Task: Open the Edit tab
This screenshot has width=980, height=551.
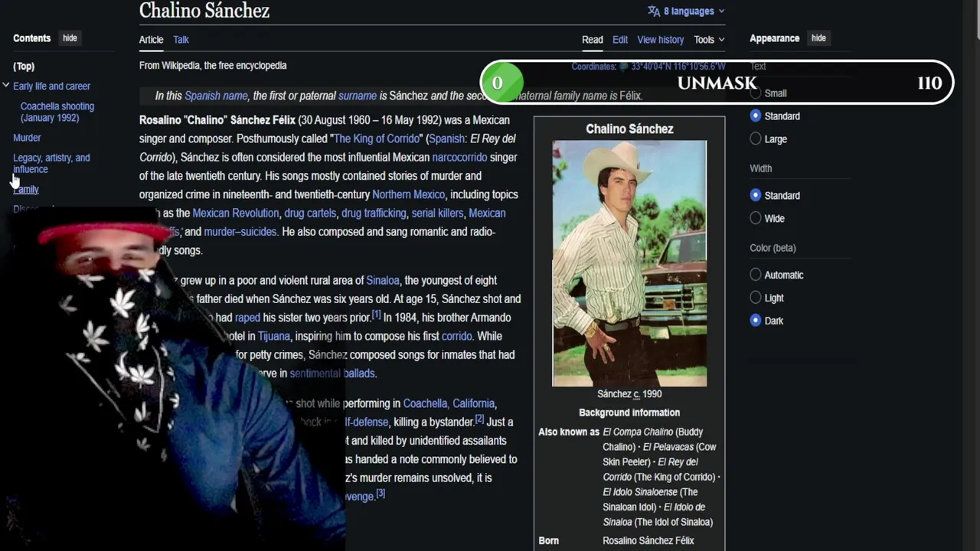Action: pos(620,40)
